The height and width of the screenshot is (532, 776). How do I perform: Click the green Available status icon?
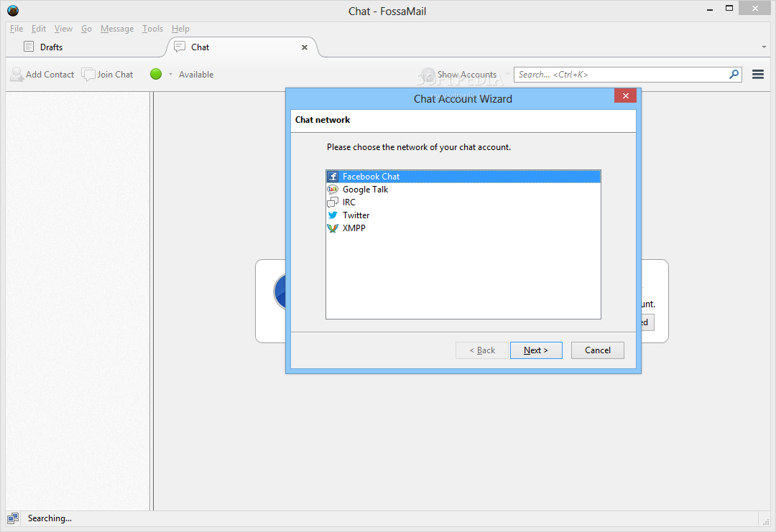point(156,74)
